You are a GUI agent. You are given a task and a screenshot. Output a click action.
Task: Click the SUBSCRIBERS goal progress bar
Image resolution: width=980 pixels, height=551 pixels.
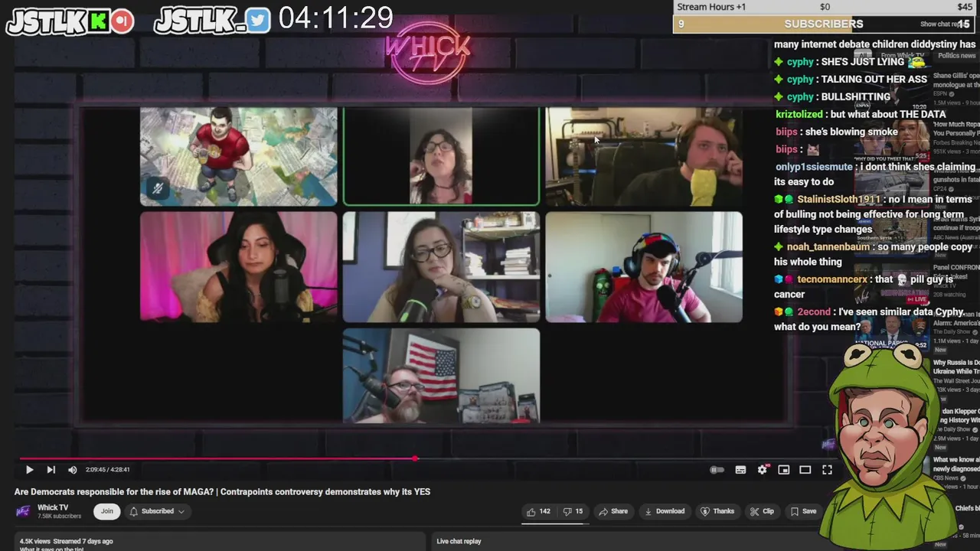coord(824,24)
